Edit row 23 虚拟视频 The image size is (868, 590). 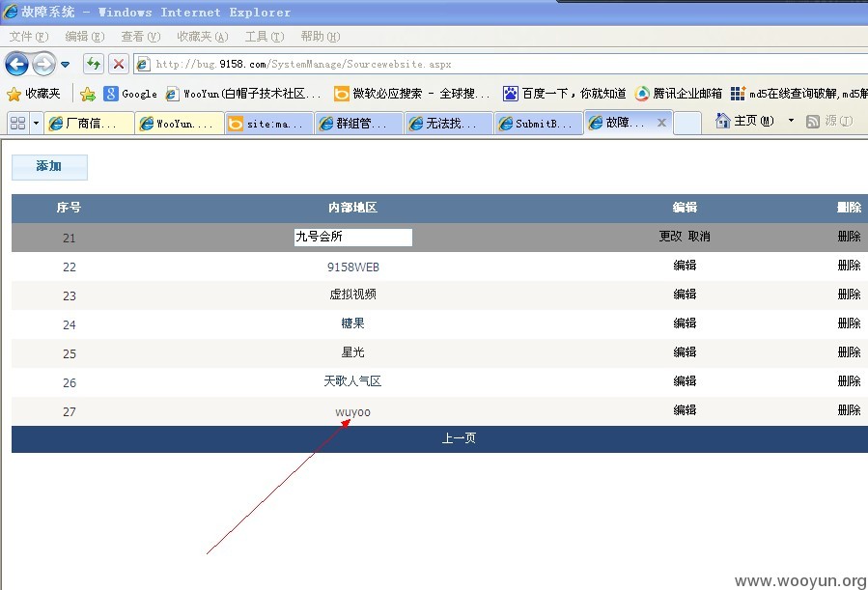(685, 294)
